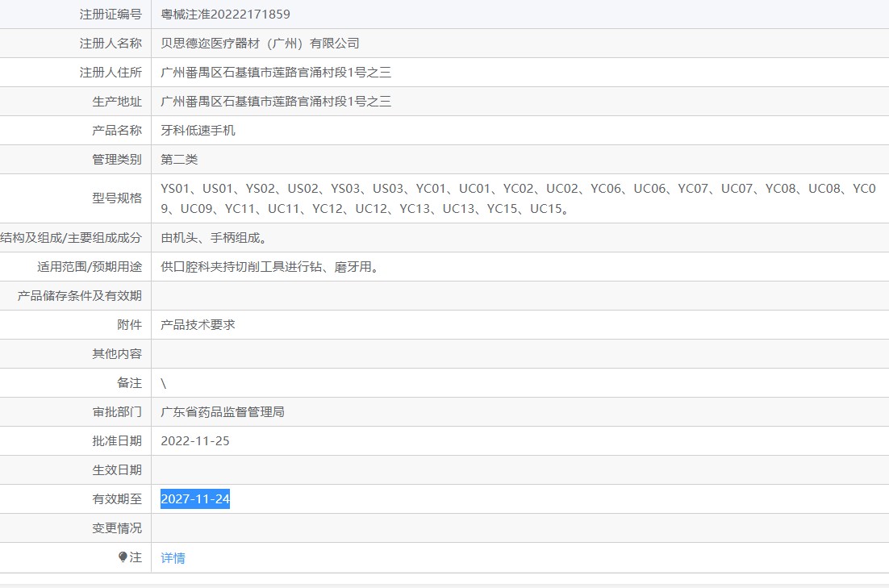Click the 备注 label
Image resolution: width=889 pixels, height=588 pixels.
[129, 383]
